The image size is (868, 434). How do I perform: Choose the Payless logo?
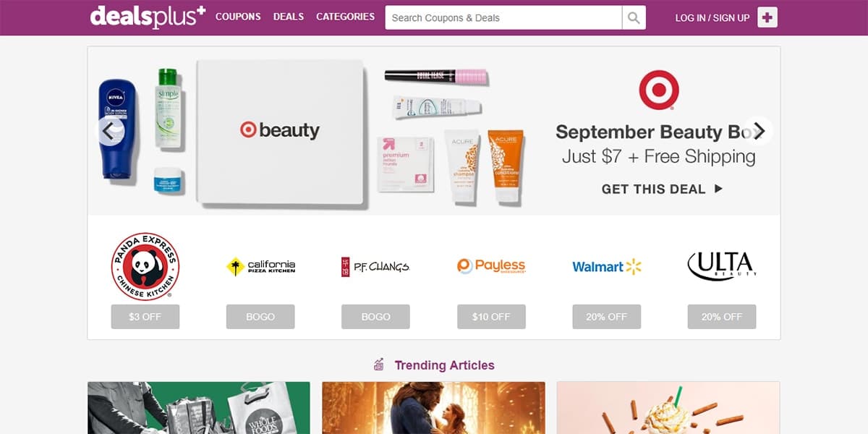[491, 266]
